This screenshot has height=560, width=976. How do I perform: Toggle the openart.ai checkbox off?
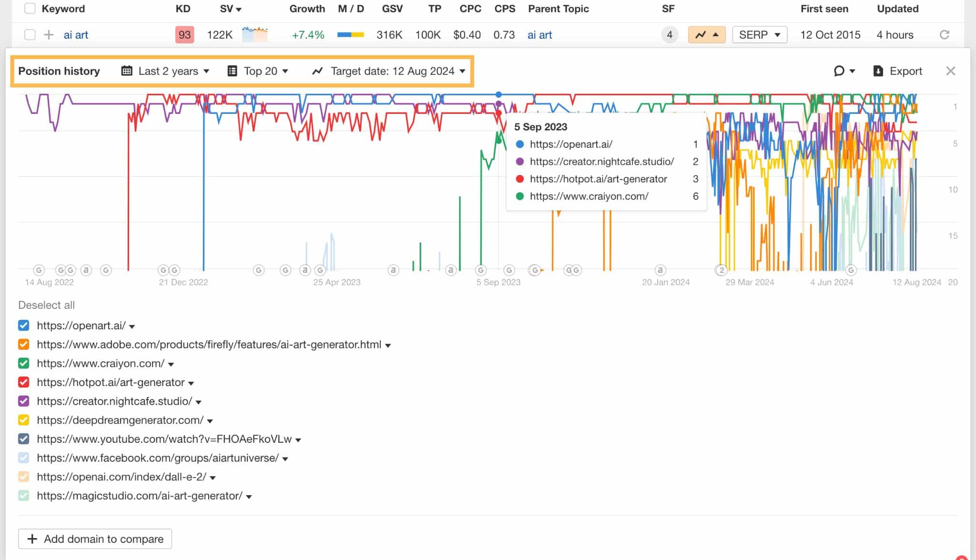coord(24,325)
